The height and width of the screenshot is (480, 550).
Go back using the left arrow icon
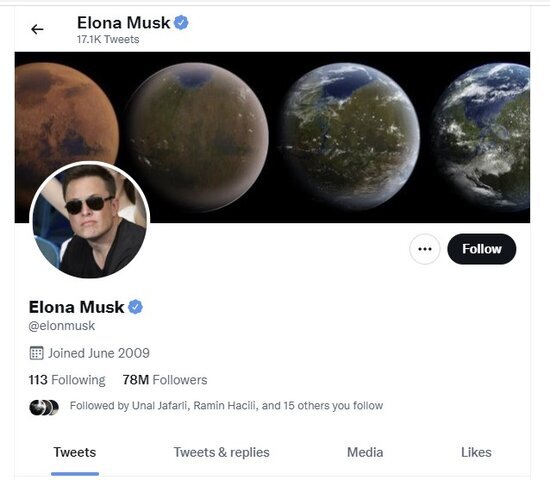[37, 29]
